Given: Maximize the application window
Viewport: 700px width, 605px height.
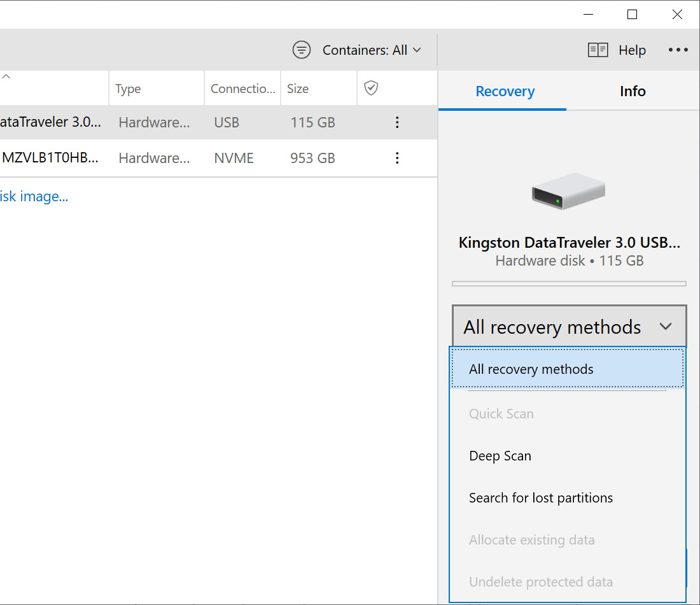Looking at the screenshot, I should tap(632, 14).
